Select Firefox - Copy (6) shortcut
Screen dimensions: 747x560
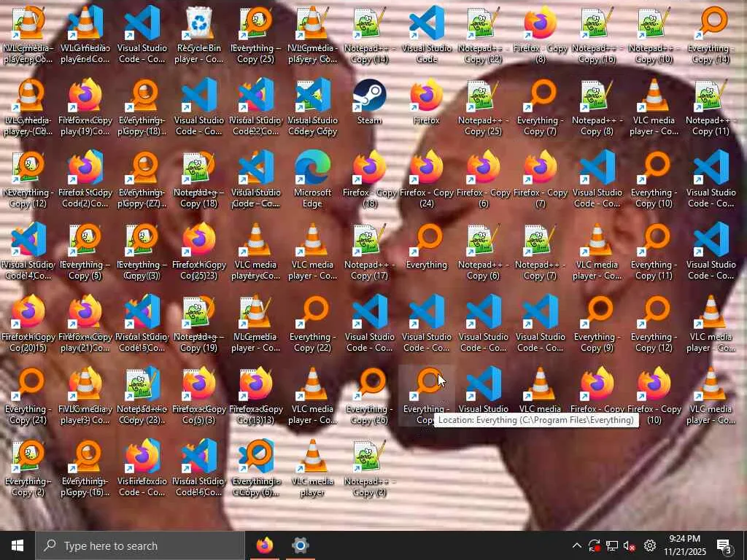tap(483, 180)
